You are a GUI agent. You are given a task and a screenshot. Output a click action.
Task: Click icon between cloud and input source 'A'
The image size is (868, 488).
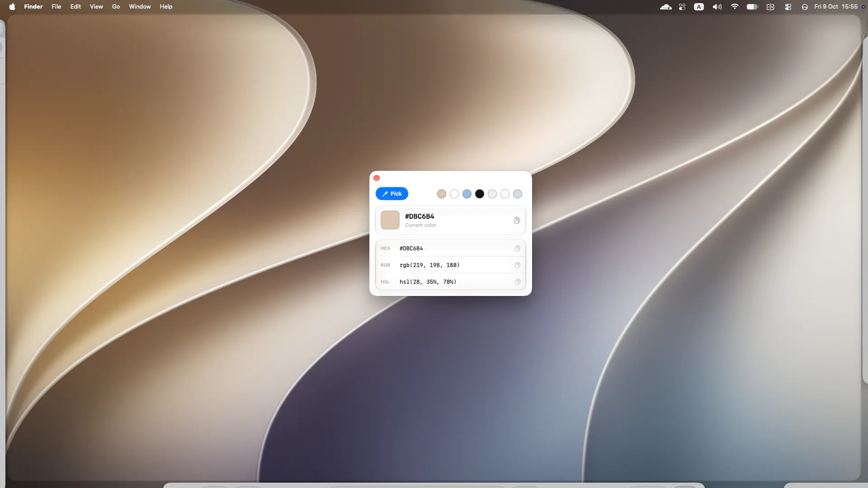(x=682, y=7)
